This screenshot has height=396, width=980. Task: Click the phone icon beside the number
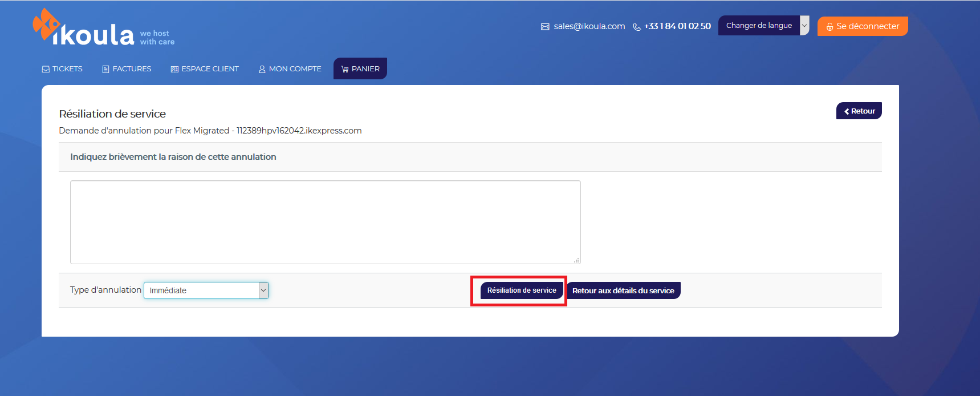[637, 27]
